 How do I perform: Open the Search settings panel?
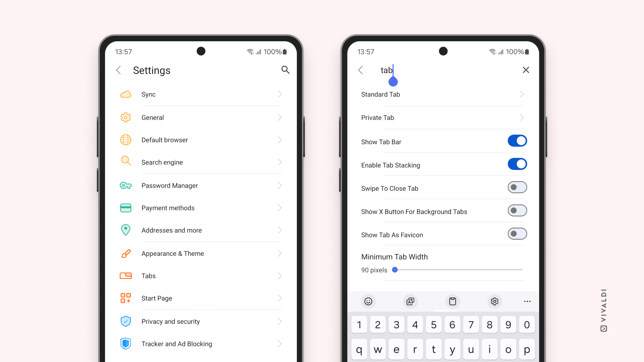click(285, 70)
